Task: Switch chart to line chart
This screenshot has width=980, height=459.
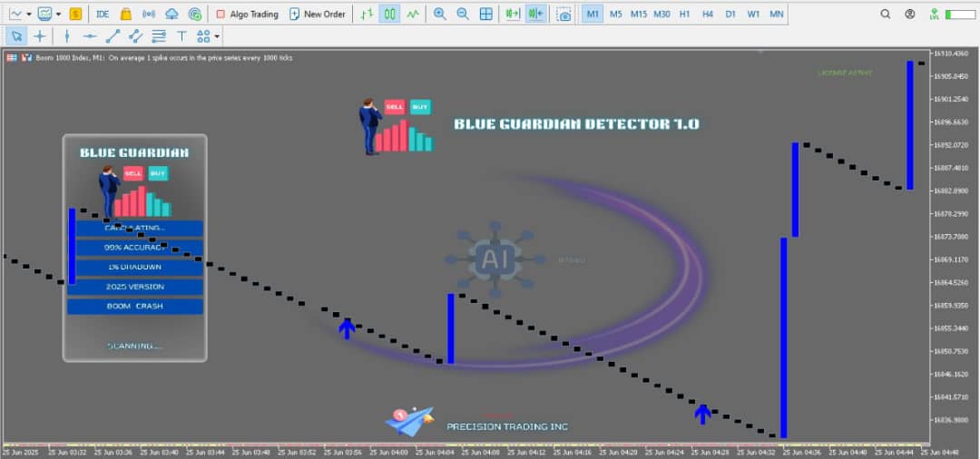Action: (x=413, y=14)
